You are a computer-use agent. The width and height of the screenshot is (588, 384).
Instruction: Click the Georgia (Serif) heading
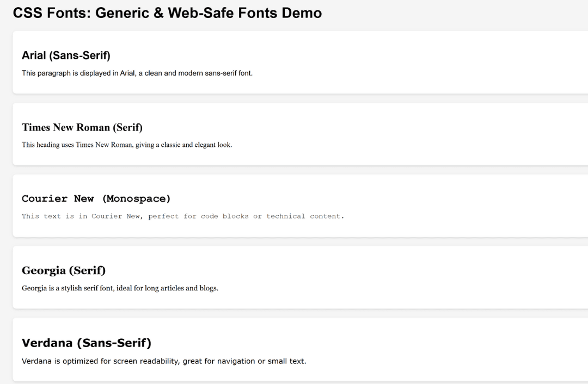pos(64,270)
